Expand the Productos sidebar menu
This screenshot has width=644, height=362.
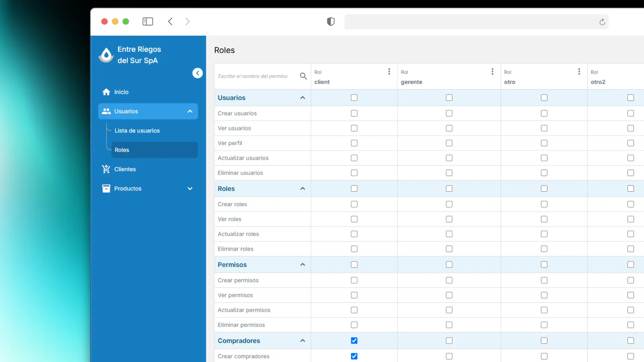pos(190,188)
